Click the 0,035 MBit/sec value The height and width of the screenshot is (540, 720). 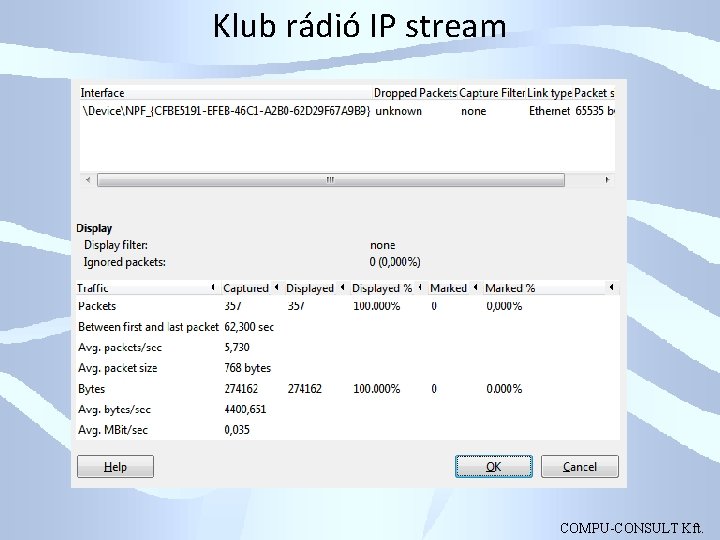click(x=237, y=430)
